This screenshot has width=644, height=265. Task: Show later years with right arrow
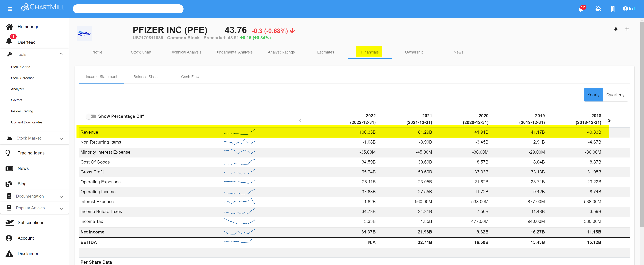tap(609, 120)
